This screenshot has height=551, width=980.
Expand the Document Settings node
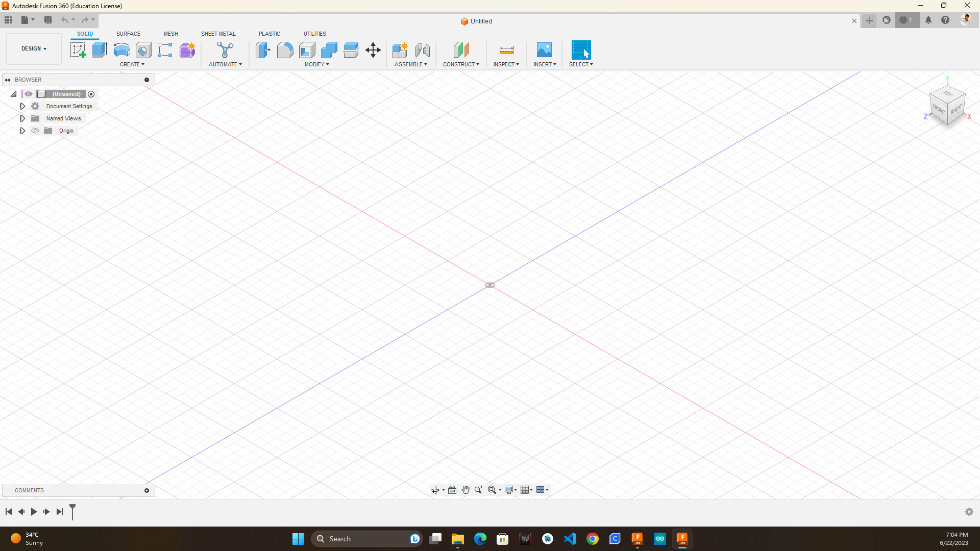pos(22,106)
